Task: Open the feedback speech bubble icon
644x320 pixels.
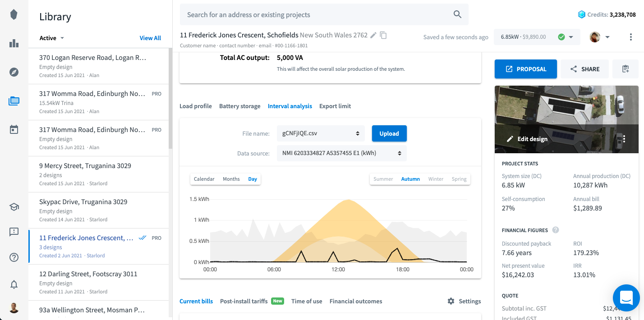Action: pos(14,232)
